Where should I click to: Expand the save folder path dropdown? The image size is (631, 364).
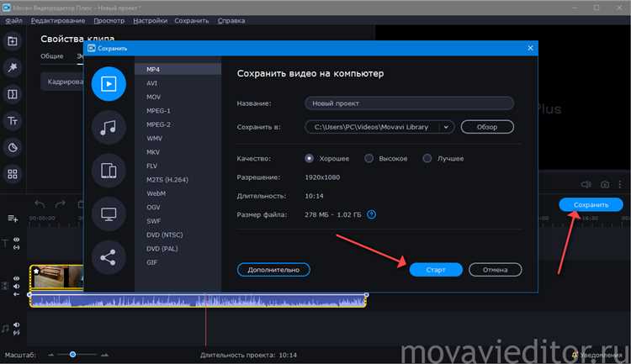point(446,127)
